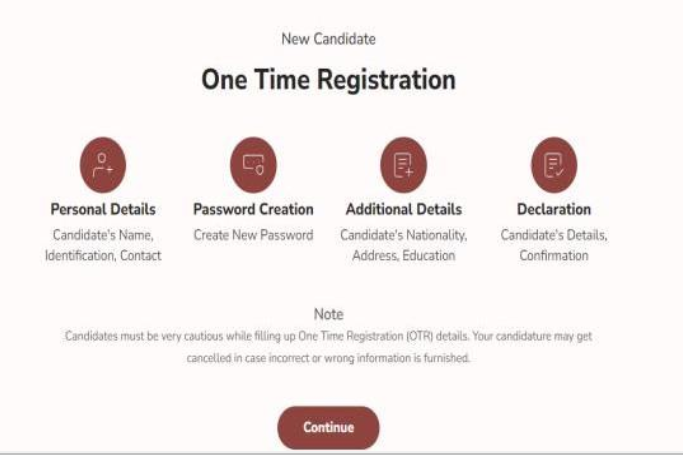
Task: Click "Candidate's Name, Identification, Contact" description
Action: pyautogui.click(x=103, y=245)
